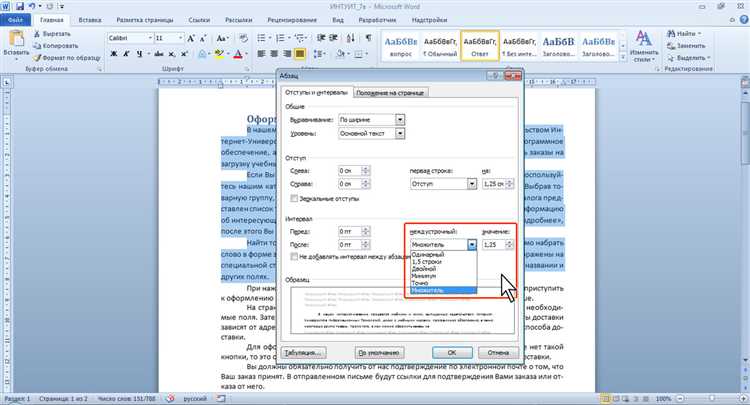750x405 pixels.
Task: Open the outline level dropdown
Action: pos(400,133)
